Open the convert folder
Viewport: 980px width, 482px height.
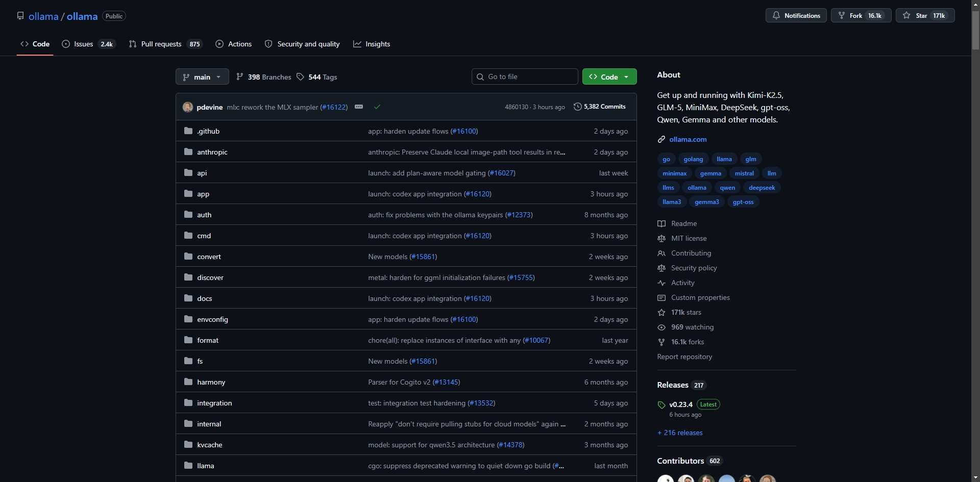[209, 257]
